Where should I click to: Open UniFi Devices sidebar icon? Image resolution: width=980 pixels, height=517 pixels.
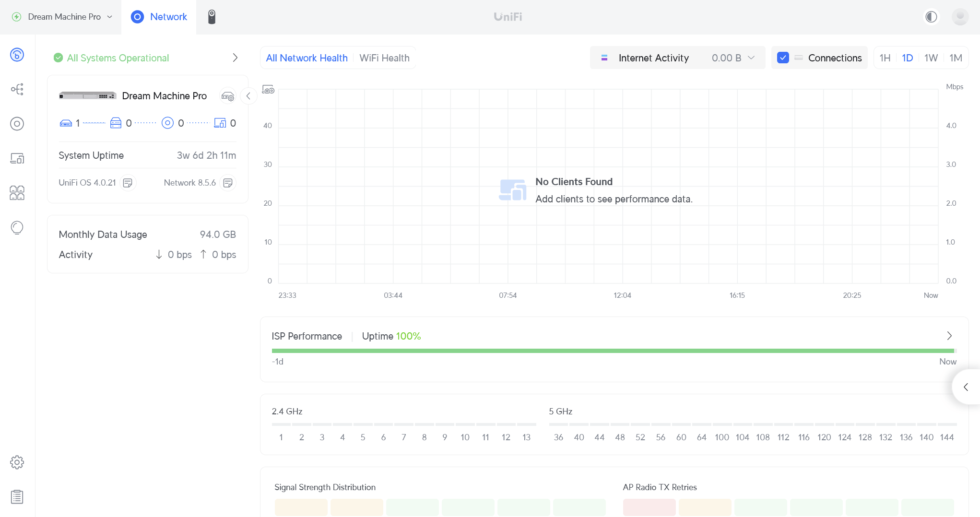coord(17,124)
